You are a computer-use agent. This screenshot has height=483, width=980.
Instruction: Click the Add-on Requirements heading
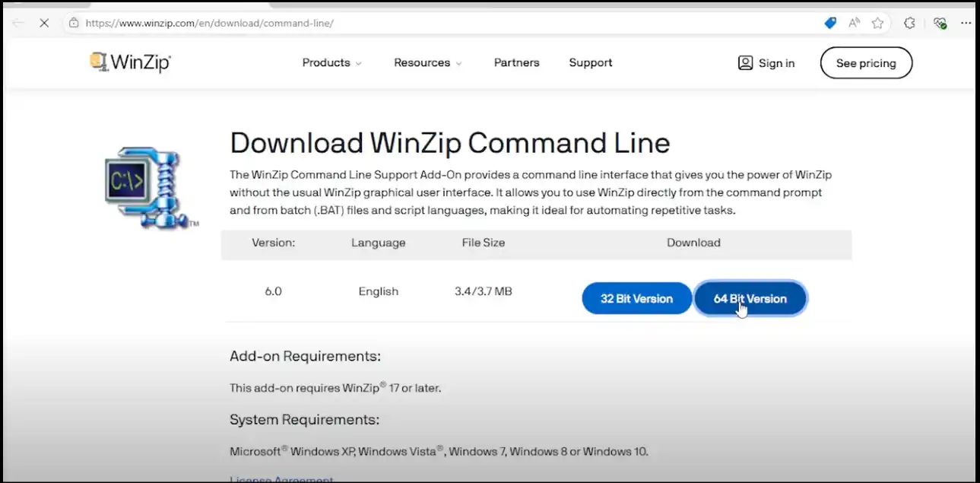pos(305,356)
